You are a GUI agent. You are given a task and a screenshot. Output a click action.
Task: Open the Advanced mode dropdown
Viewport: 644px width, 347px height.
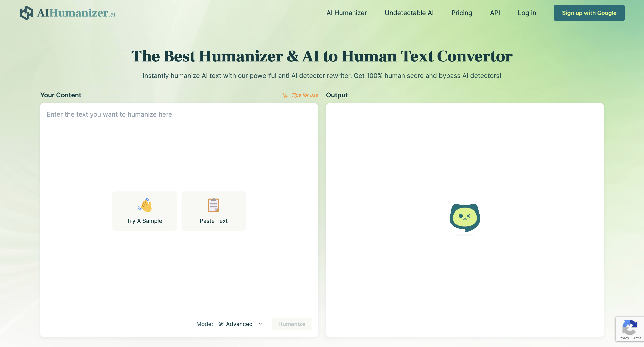[240, 324]
